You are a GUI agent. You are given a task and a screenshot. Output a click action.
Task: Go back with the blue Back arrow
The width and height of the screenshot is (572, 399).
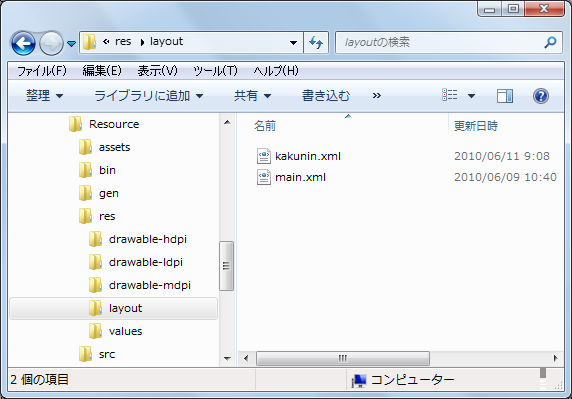[x=23, y=43]
